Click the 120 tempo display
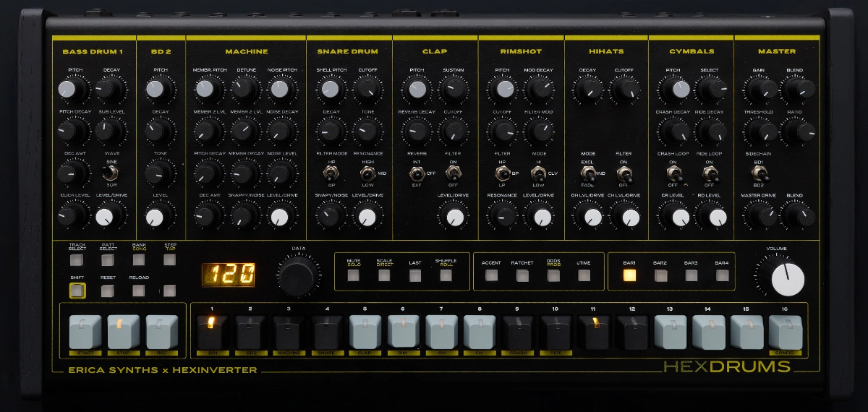Screen dimensions: 868x412 (x=229, y=274)
